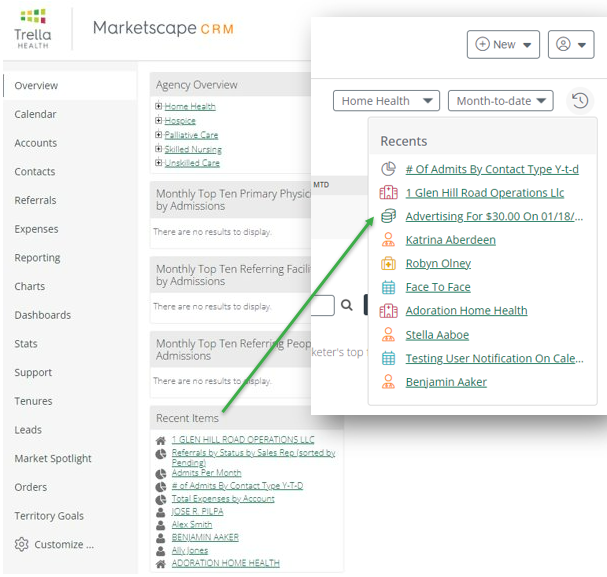Click the pie chart icon beside # Of Admits
The width and height of the screenshot is (607, 577).
pyautogui.click(x=388, y=169)
